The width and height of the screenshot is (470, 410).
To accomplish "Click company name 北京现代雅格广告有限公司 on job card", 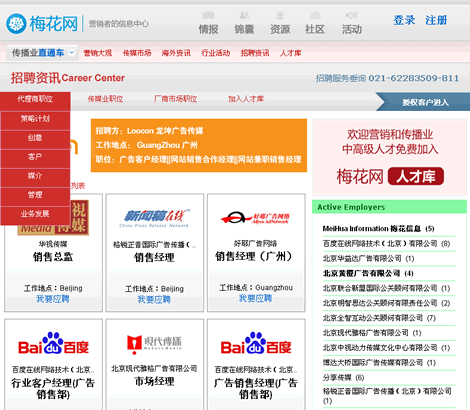I will click(154, 368).
